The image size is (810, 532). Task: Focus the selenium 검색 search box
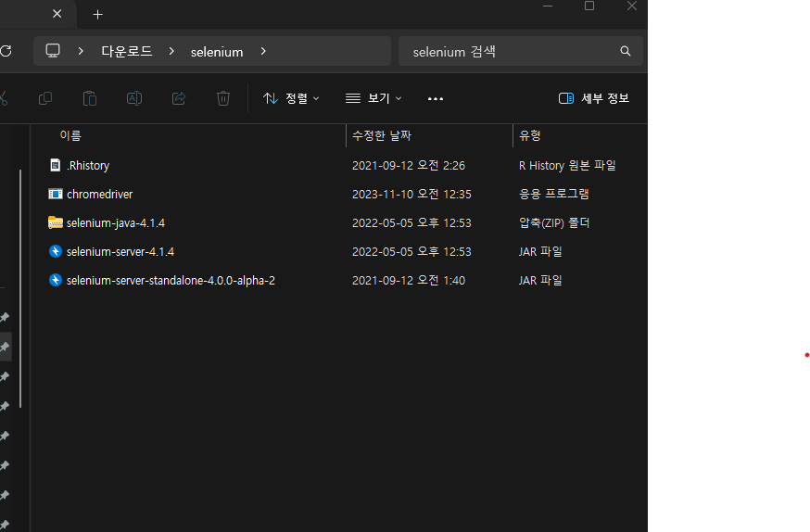(x=520, y=51)
